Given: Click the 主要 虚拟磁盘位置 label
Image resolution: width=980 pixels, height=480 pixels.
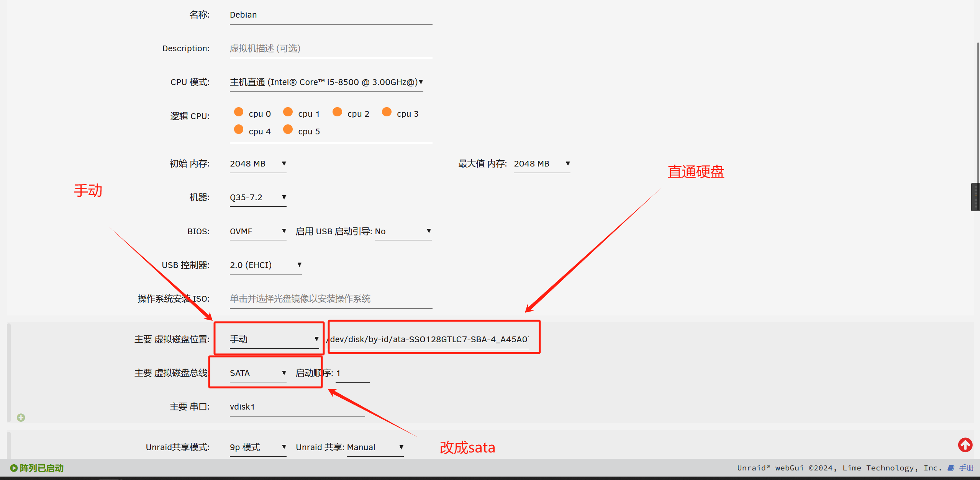Looking at the screenshot, I should coord(172,340).
